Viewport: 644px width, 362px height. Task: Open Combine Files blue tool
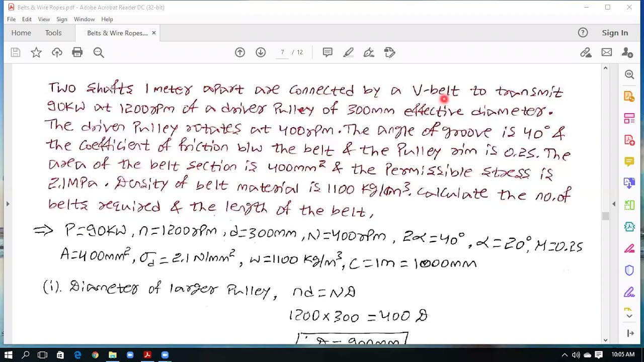click(629, 184)
